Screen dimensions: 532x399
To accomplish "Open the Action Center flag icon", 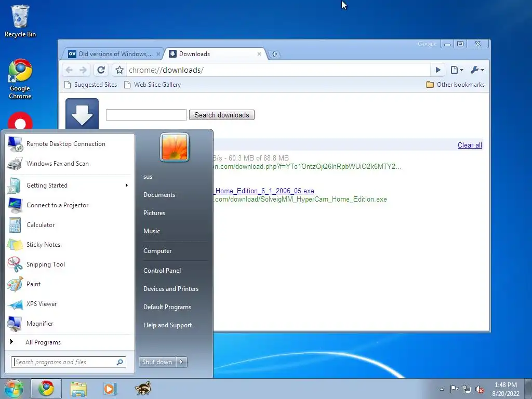I will coord(454,389).
